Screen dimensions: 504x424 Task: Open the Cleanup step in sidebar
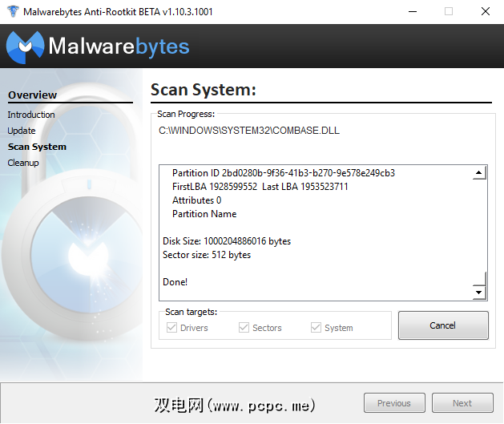[23, 163]
